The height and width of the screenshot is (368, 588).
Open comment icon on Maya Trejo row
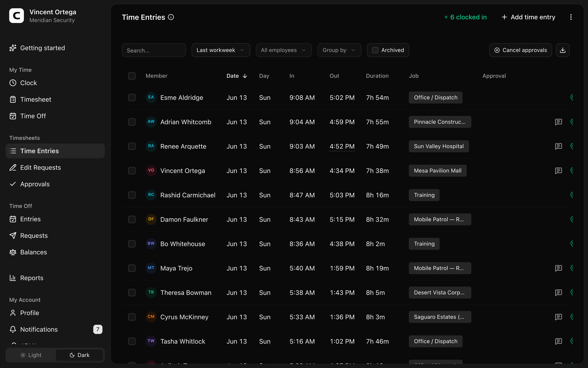coord(558,268)
